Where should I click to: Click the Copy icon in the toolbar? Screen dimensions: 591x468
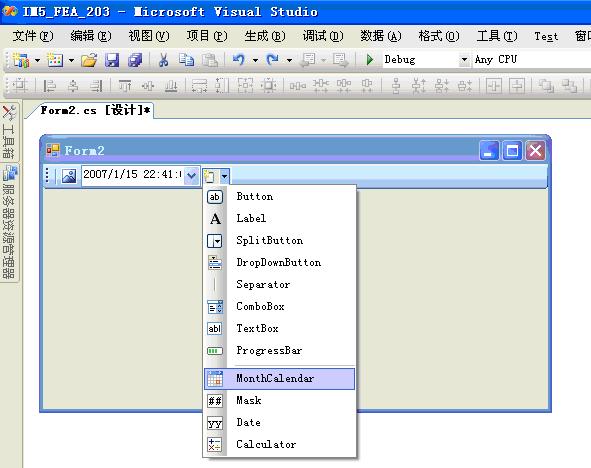click(187, 60)
